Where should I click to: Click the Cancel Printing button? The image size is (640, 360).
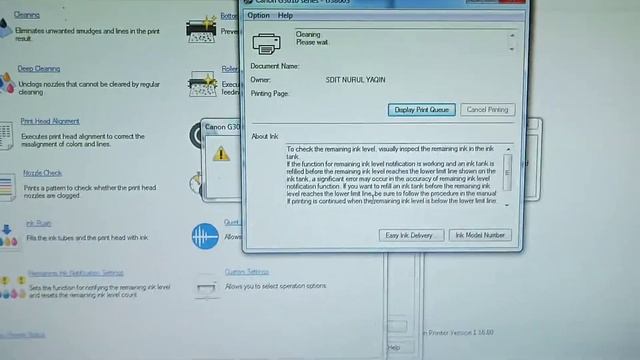(487, 109)
